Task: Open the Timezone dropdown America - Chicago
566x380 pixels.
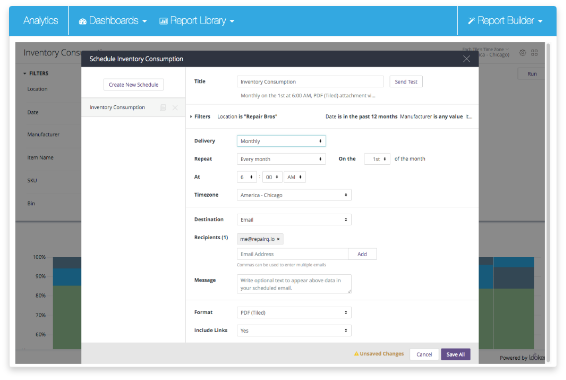Action: [x=294, y=195]
